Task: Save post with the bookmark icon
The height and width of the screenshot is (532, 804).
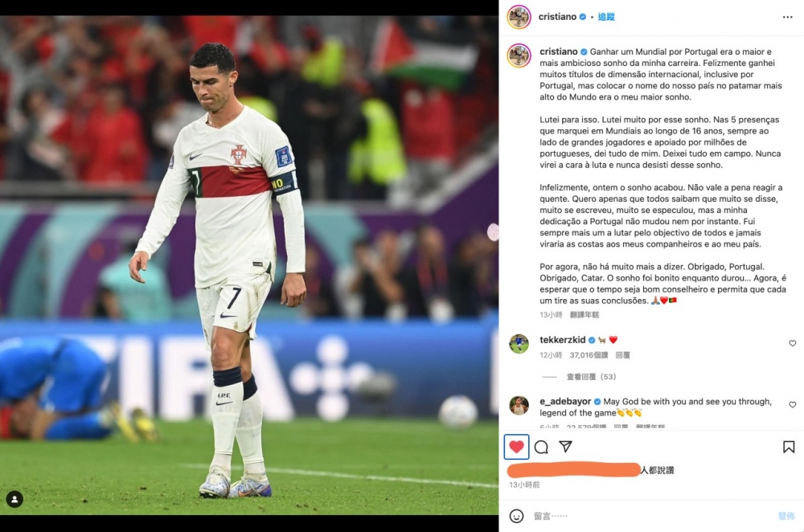Action: click(x=789, y=447)
